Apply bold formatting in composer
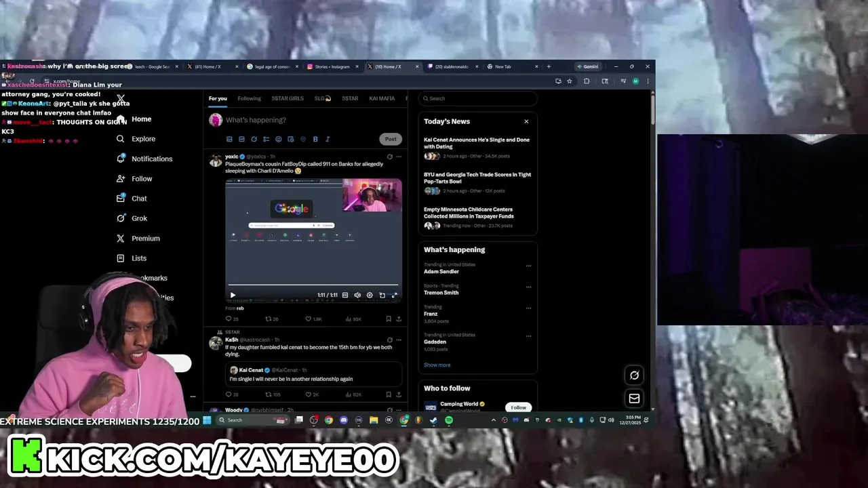The height and width of the screenshot is (488, 868). [315, 139]
